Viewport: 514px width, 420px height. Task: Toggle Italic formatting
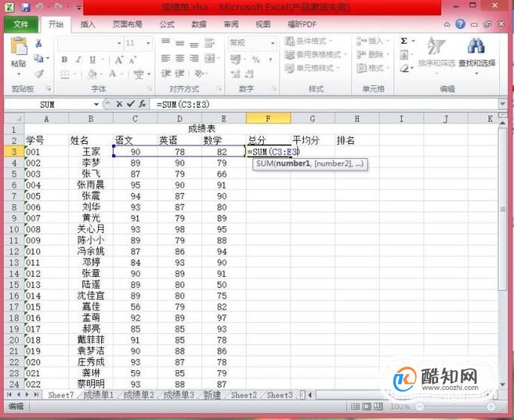pos(78,60)
